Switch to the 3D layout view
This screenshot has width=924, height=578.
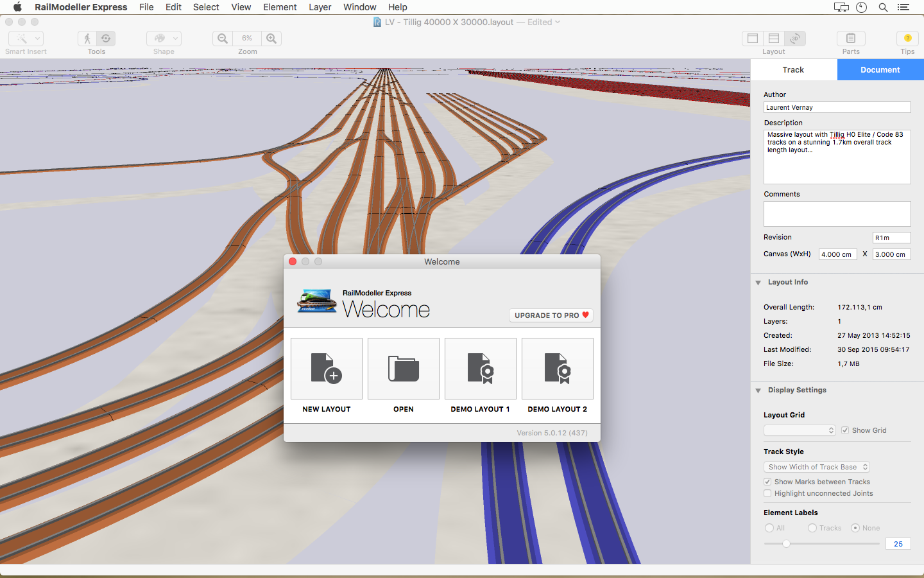(795, 39)
